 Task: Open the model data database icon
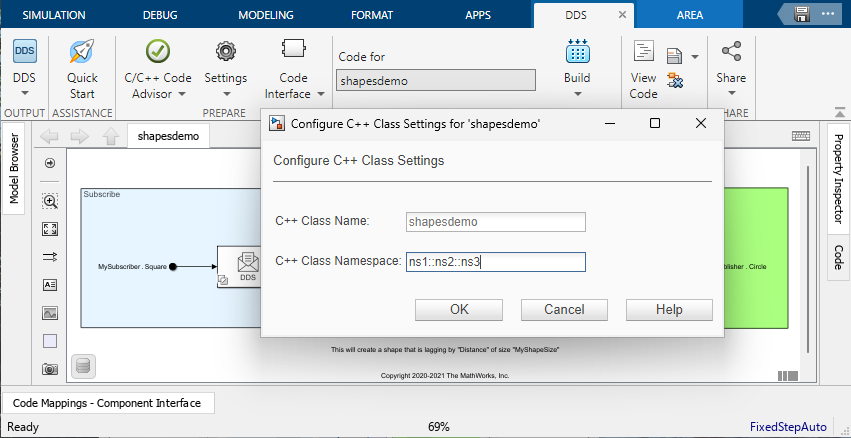point(83,366)
